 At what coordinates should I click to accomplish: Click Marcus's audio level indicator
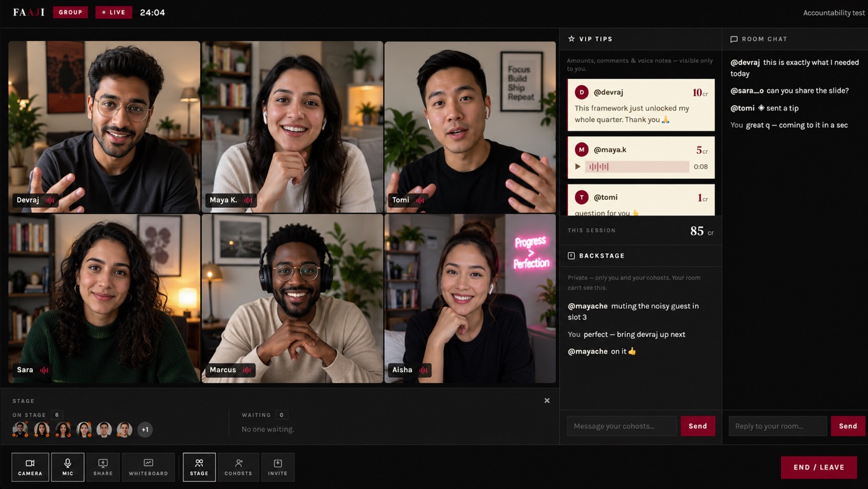pyautogui.click(x=247, y=370)
